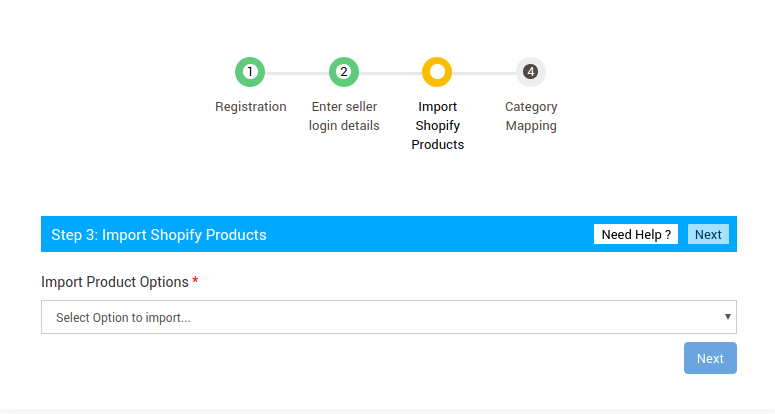Click the Next button below the dropdown

coord(710,358)
